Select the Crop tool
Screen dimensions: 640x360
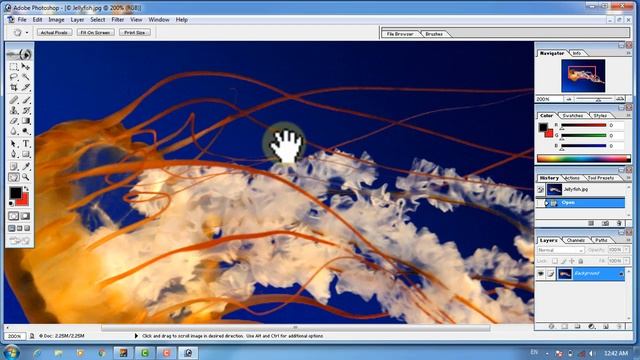[13, 87]
